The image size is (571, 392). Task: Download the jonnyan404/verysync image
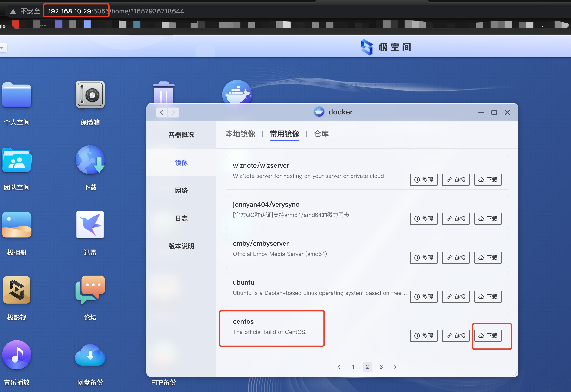(488, 219)
